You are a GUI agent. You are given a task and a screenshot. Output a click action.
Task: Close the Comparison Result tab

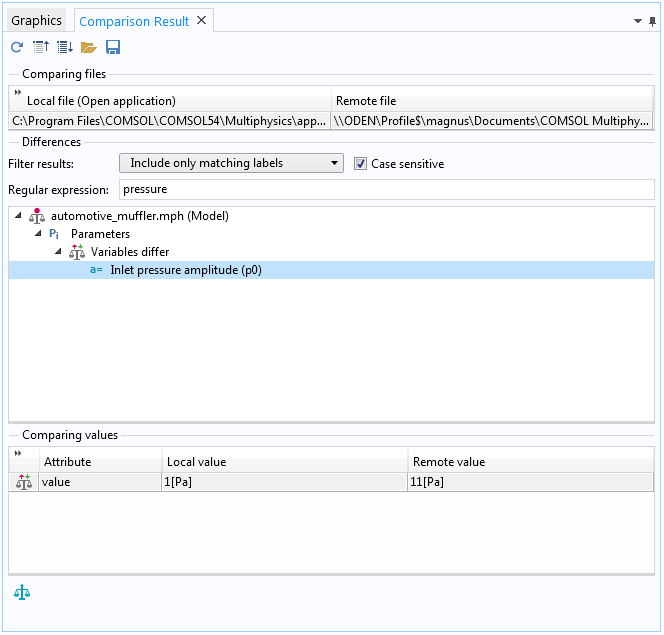click(x=202, y=20)
